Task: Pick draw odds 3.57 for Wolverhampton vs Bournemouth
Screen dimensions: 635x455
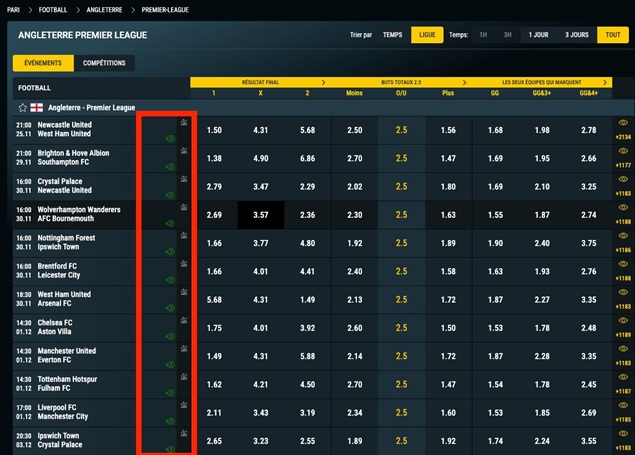Action: coord(260,215)
